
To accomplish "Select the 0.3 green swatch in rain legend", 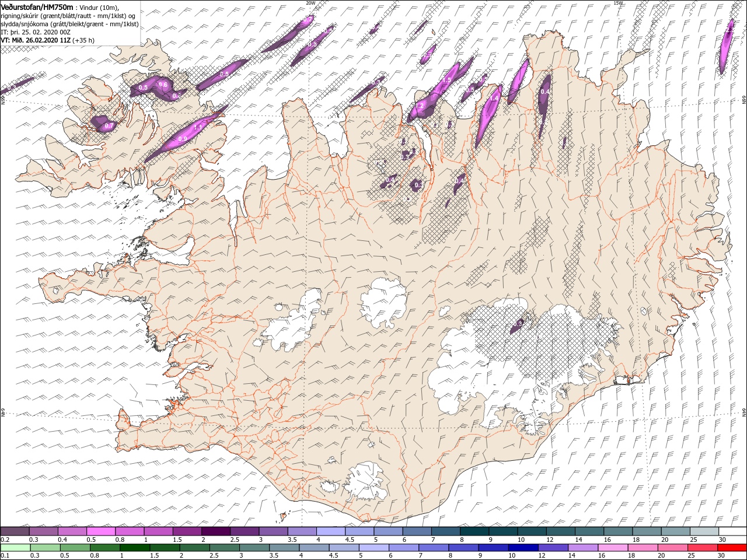I will click(x=44, y=547).
